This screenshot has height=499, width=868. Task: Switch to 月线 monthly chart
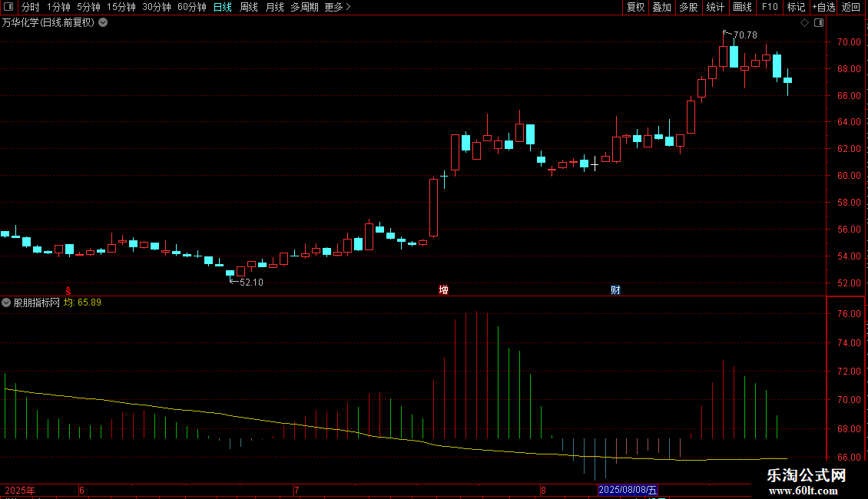(274, 7)
